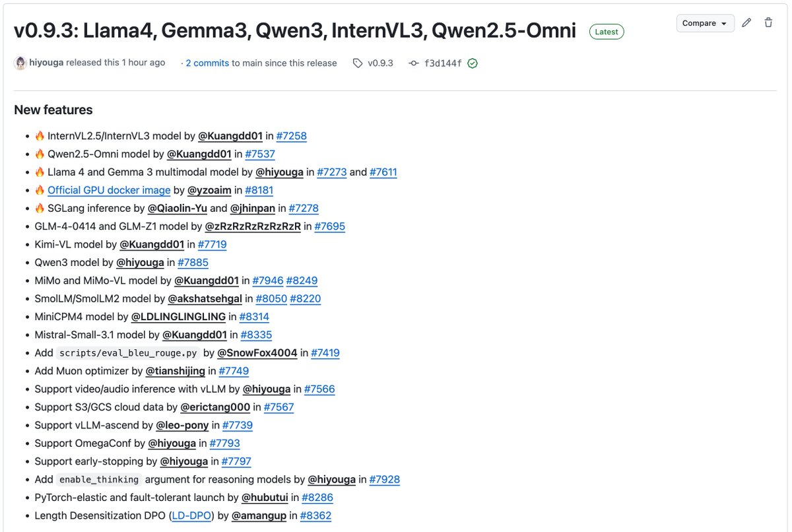
Task: Open pull request #7278
Action: [304, 208]
